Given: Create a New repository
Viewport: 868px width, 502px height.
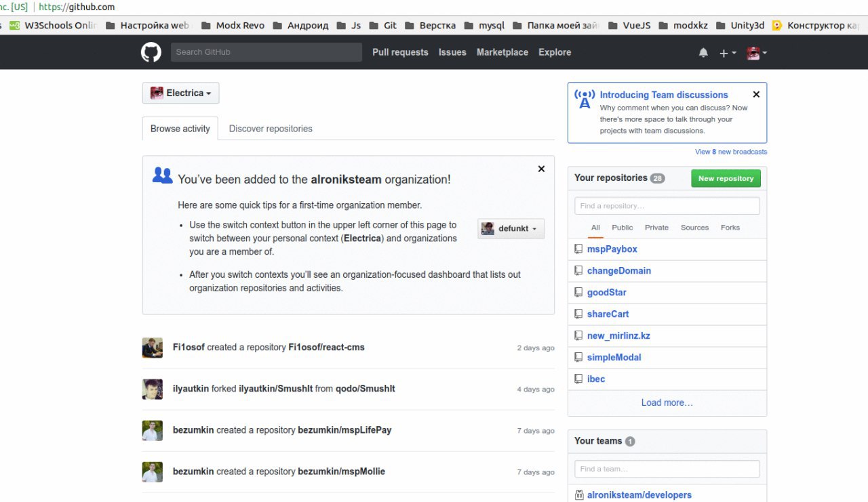Looking at the screenshot, I should tap(726, 178).
